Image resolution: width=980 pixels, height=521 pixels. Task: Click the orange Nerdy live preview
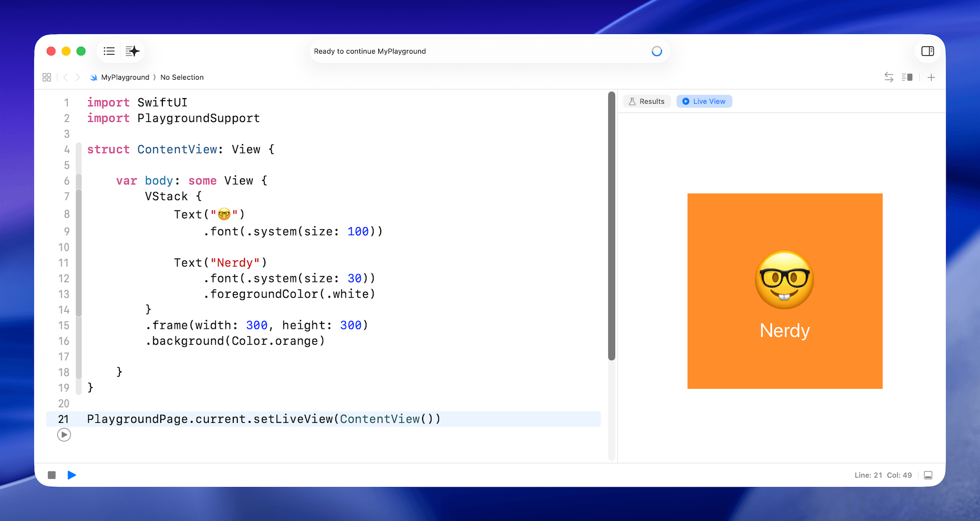(785, 291)
